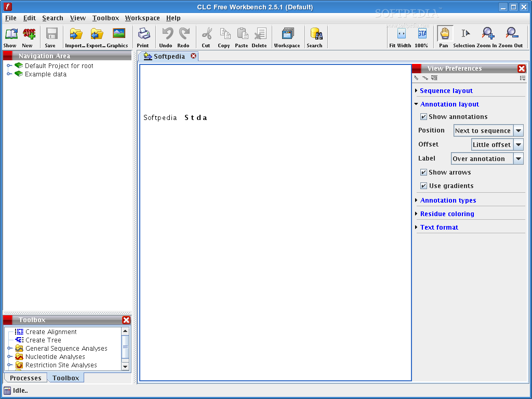Screen dimensions: 532x399
Task: Click the Search binoculars icon
Action: pos(316,34)
